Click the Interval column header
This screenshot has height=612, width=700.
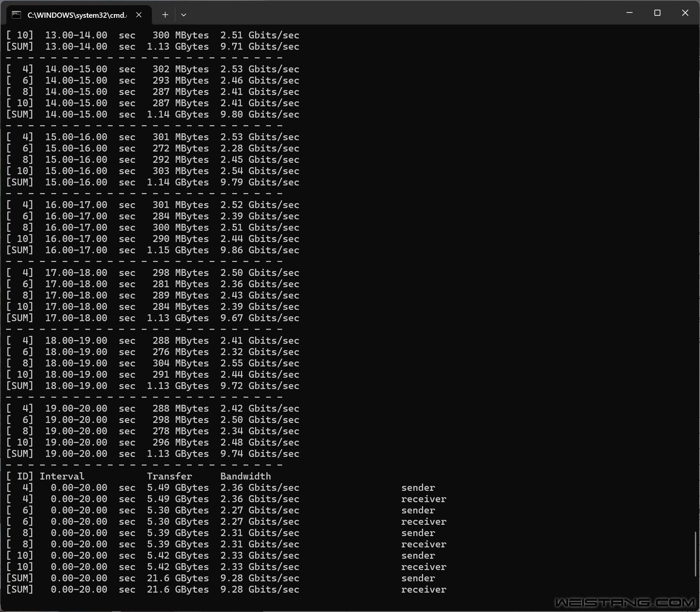coord(62,476)
